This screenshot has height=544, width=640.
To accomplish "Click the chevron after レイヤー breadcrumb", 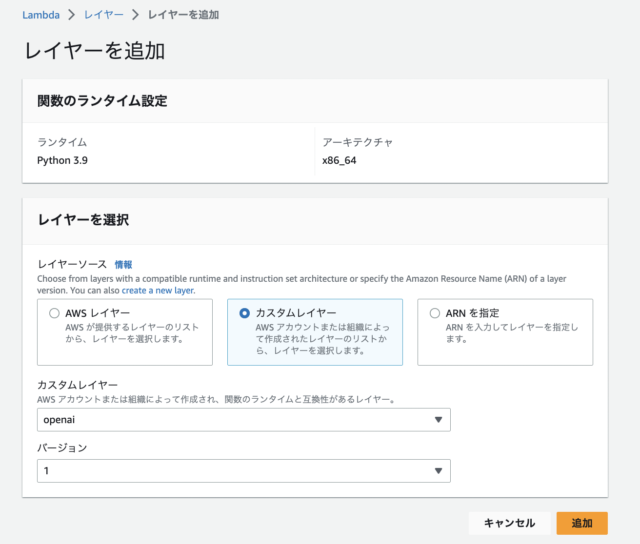I will [136, 15].
